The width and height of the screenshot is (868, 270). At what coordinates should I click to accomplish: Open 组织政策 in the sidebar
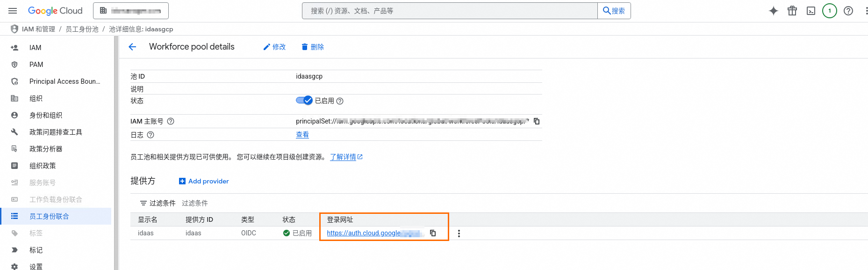click(56, 166)
